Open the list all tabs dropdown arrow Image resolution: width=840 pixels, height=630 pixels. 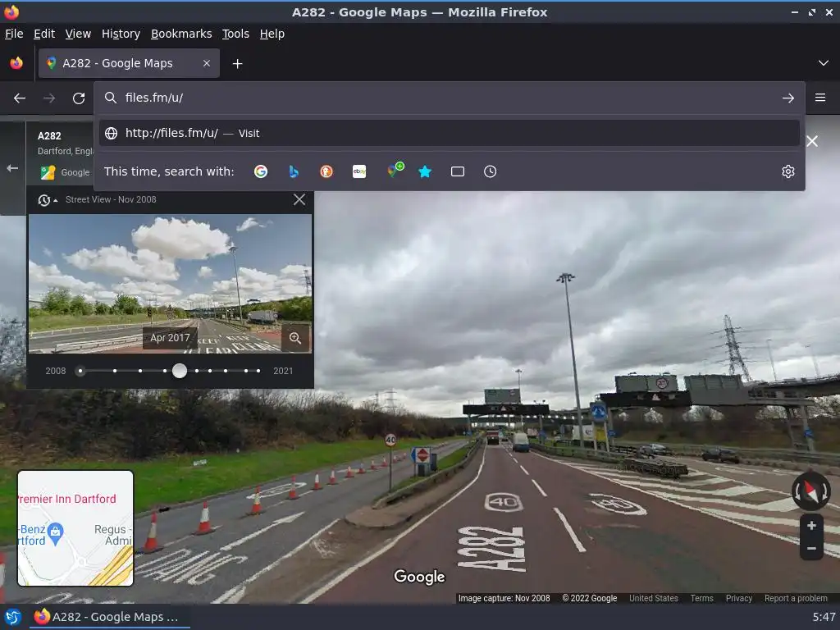click(824, 63)
